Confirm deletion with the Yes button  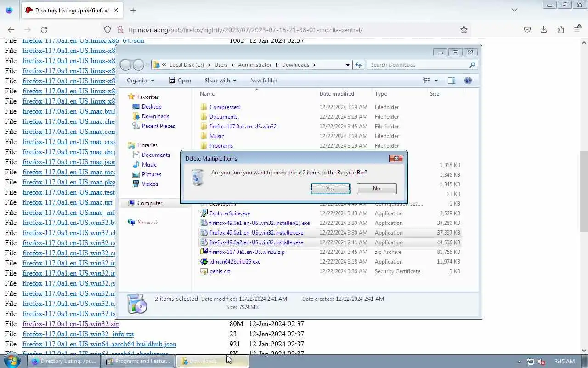[x=330, y=189]
